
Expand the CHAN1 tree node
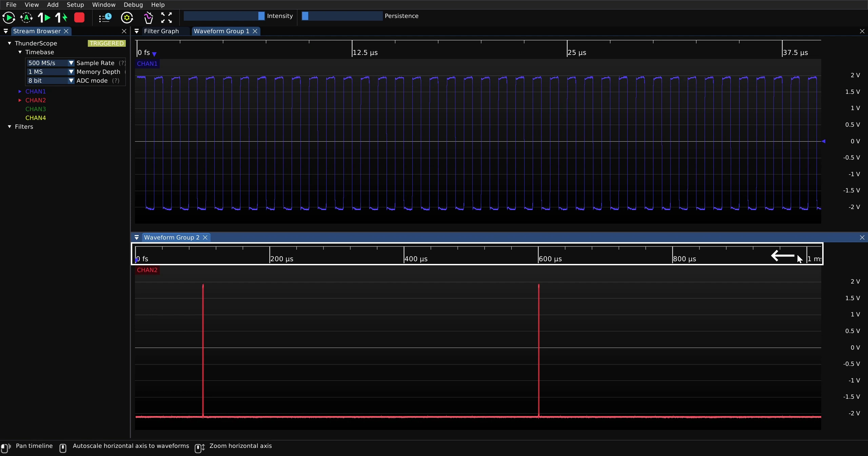[x=20, y=91]
